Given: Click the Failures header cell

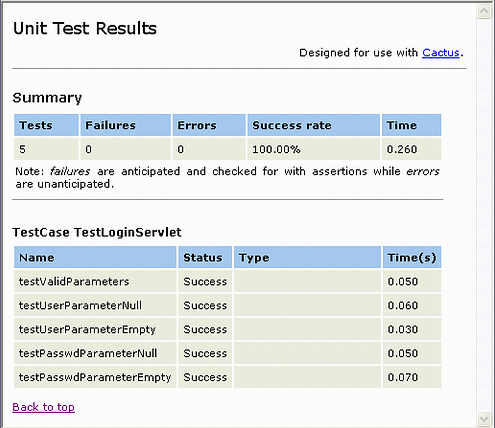Looking at the screenshot, I should point(126,125).
